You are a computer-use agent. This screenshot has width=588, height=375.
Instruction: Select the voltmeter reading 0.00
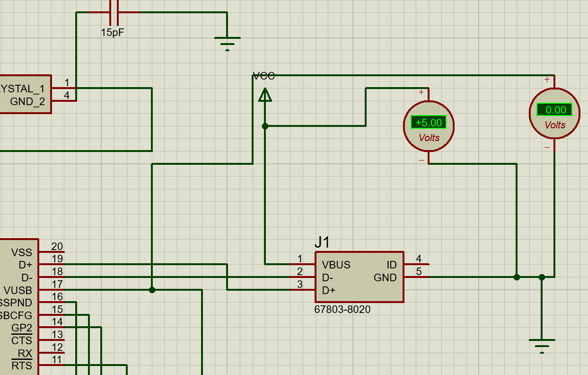coord(554,113)
